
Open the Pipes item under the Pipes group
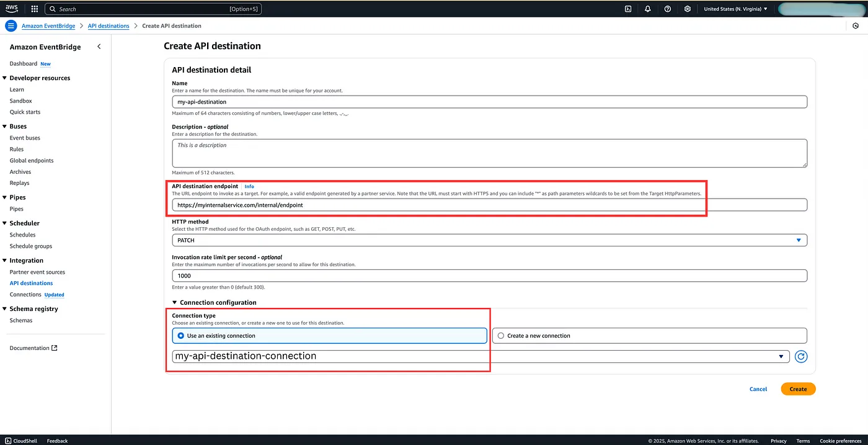point(17,209)
